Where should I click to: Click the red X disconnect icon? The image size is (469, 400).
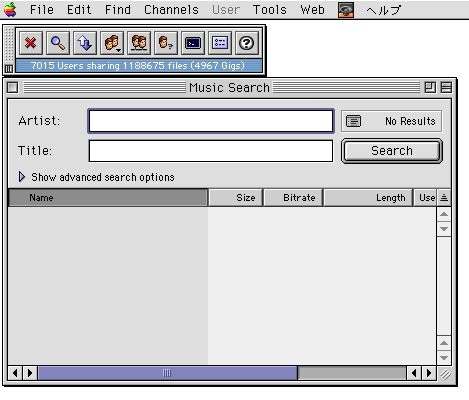(31, 43)
